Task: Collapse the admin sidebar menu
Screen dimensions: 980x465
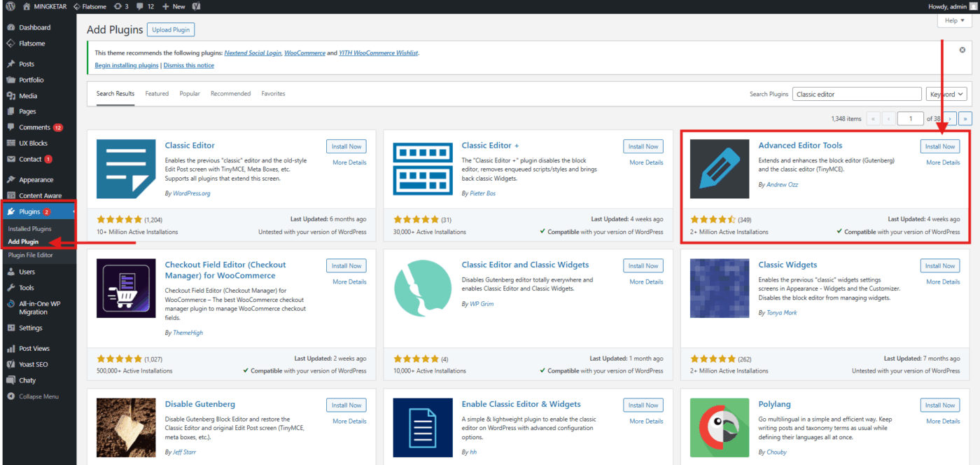Action: (33, 396)
